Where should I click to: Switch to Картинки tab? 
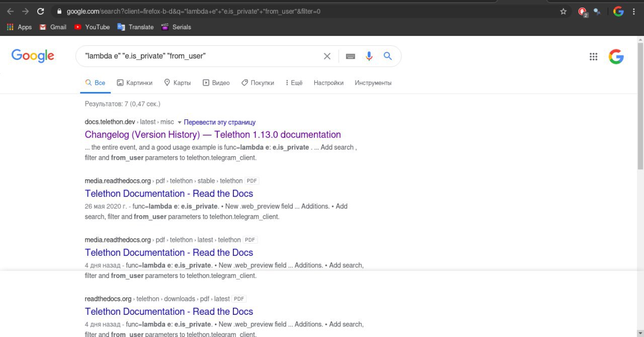click(134, 83)
